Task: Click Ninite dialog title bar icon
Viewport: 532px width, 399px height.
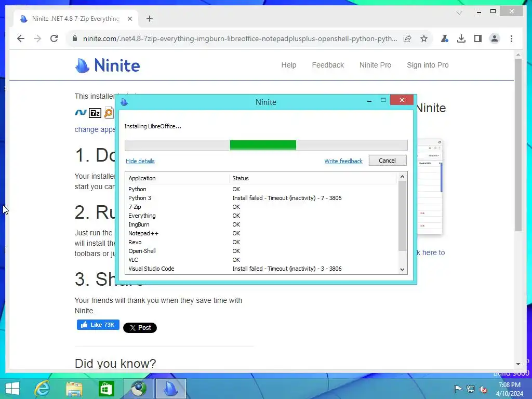Action: [x=124, y=102]
